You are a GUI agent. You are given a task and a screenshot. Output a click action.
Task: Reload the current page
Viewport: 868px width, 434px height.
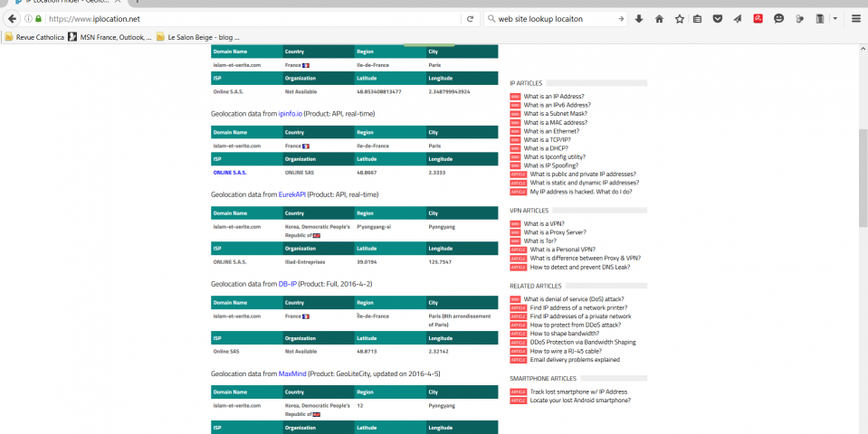click(470, 19)
